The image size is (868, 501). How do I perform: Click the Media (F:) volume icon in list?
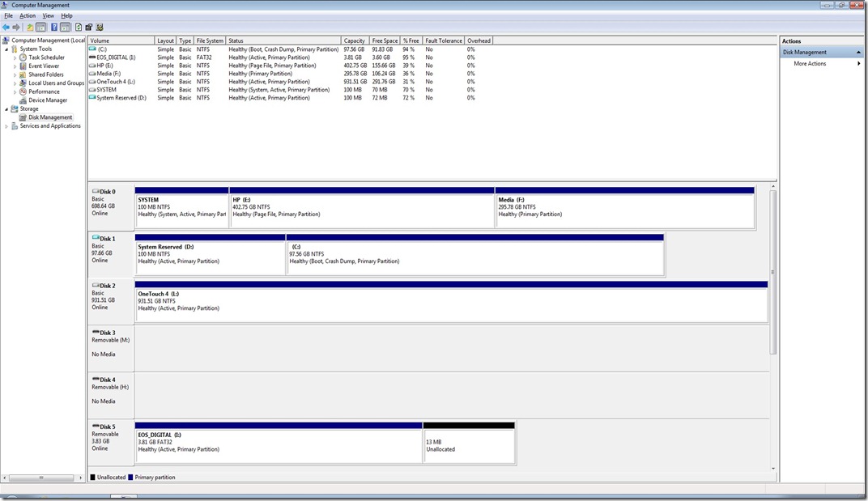[92, 73]
